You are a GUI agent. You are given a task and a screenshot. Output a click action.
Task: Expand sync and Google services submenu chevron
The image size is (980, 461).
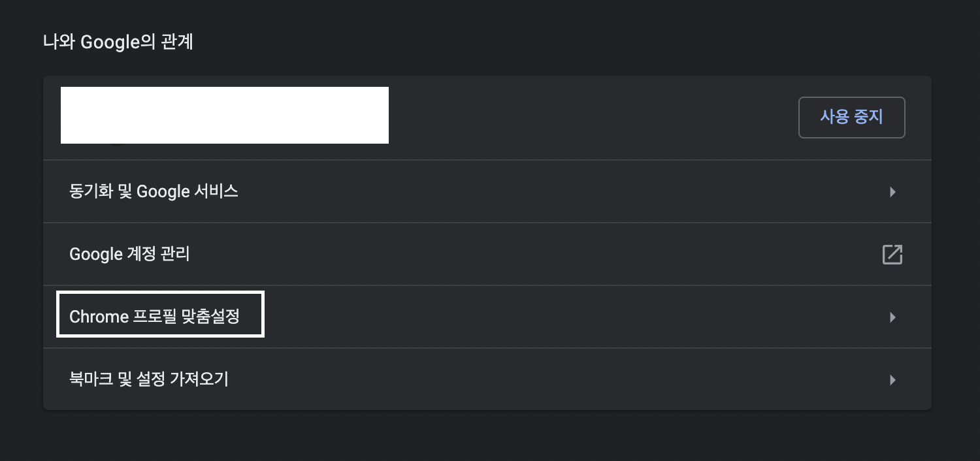[892, 192]
